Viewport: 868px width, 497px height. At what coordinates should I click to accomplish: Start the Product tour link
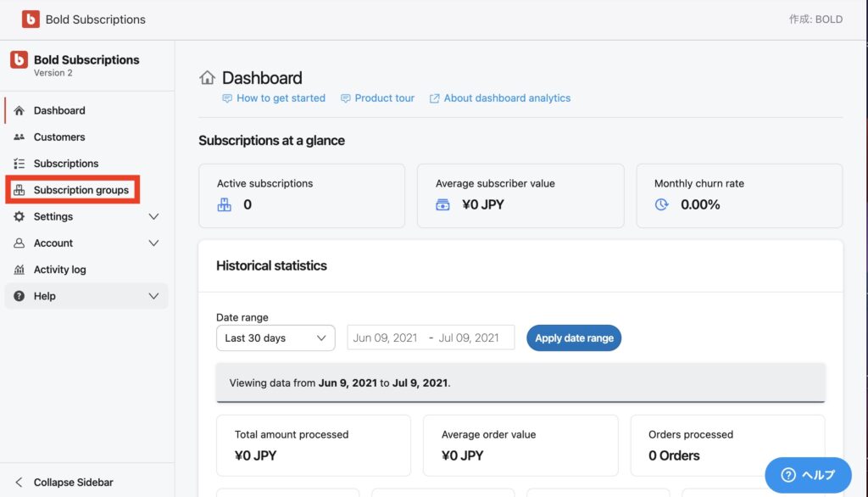384,98
